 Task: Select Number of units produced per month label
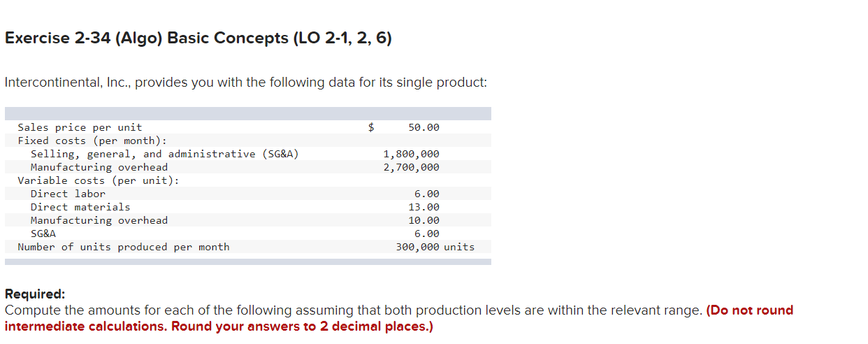click(x=123, y=247)
